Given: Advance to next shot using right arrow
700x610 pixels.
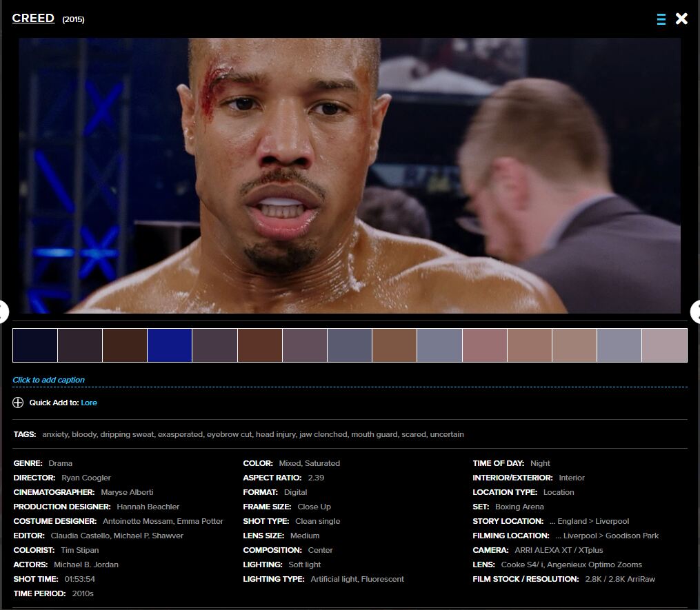Looking at the screenshot, I should pos(695,312).
